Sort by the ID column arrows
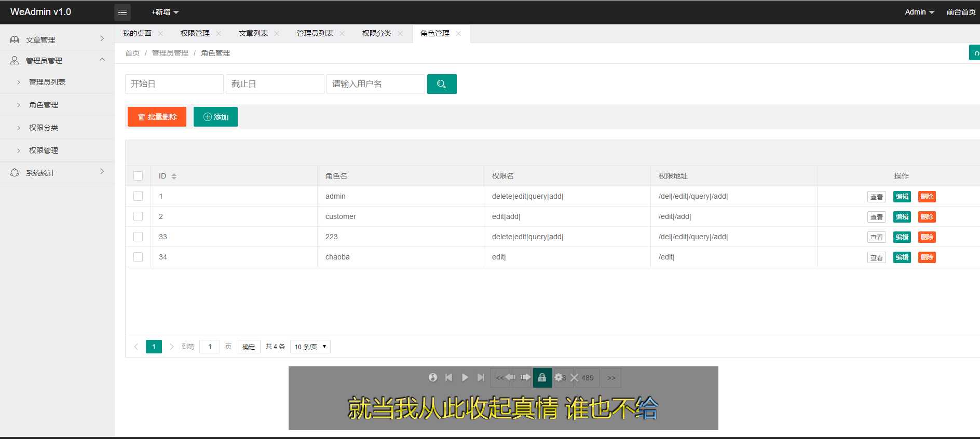 tap(174, 176)
